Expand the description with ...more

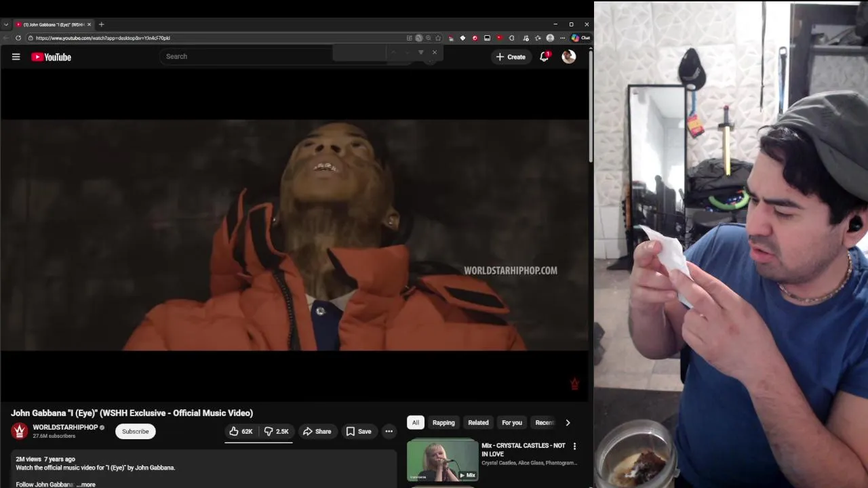coord(86,485)
